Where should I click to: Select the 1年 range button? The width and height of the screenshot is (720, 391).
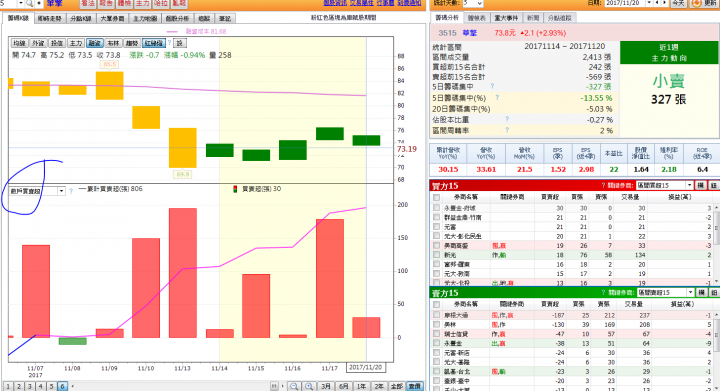pos(362,386)
